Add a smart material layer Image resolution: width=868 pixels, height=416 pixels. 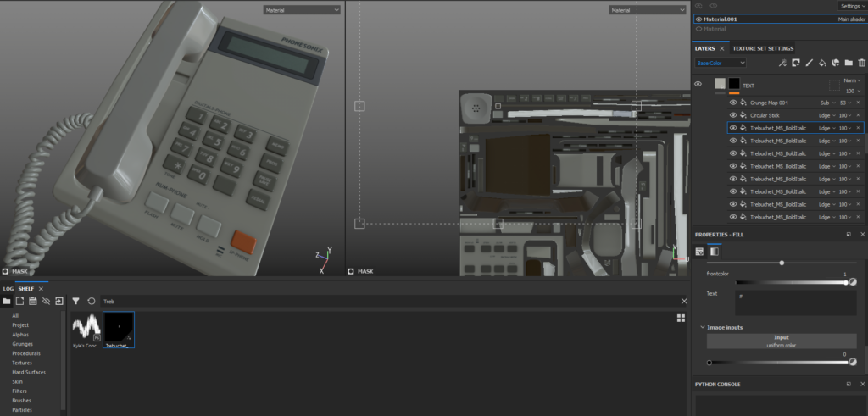click(x=835, y=63)
